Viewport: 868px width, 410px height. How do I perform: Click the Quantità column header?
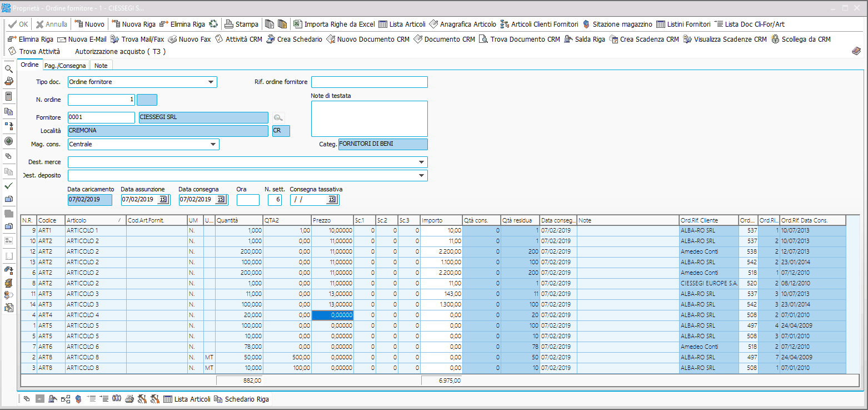click(x=239, y=220)
